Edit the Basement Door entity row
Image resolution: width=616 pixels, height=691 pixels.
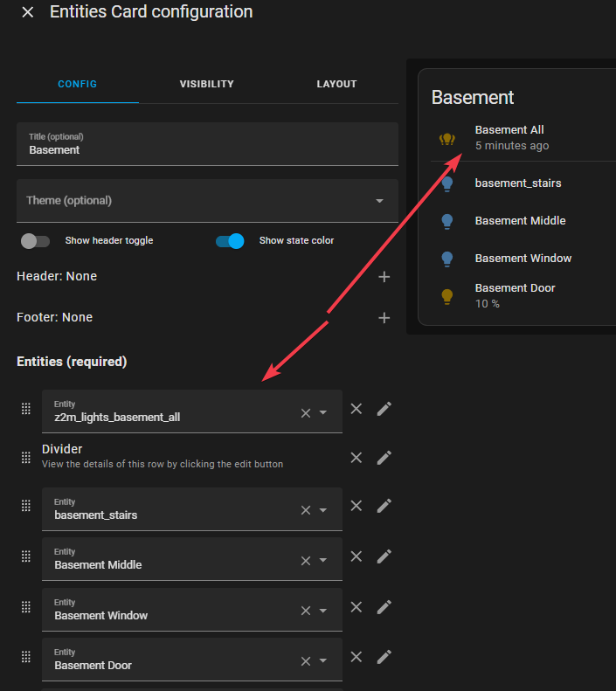pyautogui.click(x=384, y=657)
